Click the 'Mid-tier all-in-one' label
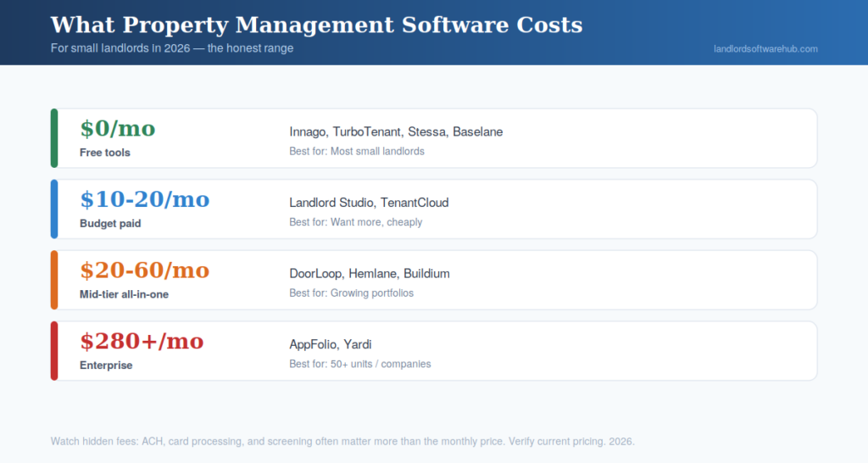Screen dimensions: 868x463 click(124, 294)
